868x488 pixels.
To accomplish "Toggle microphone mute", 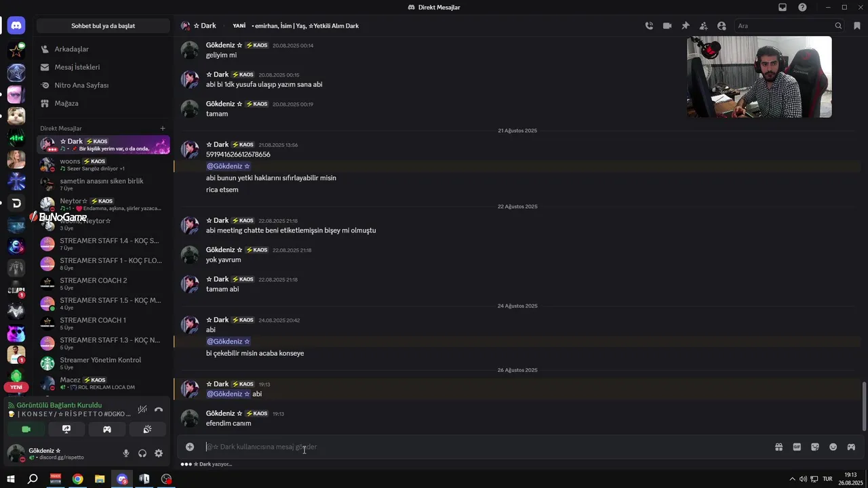I will [x=126, y=453].
